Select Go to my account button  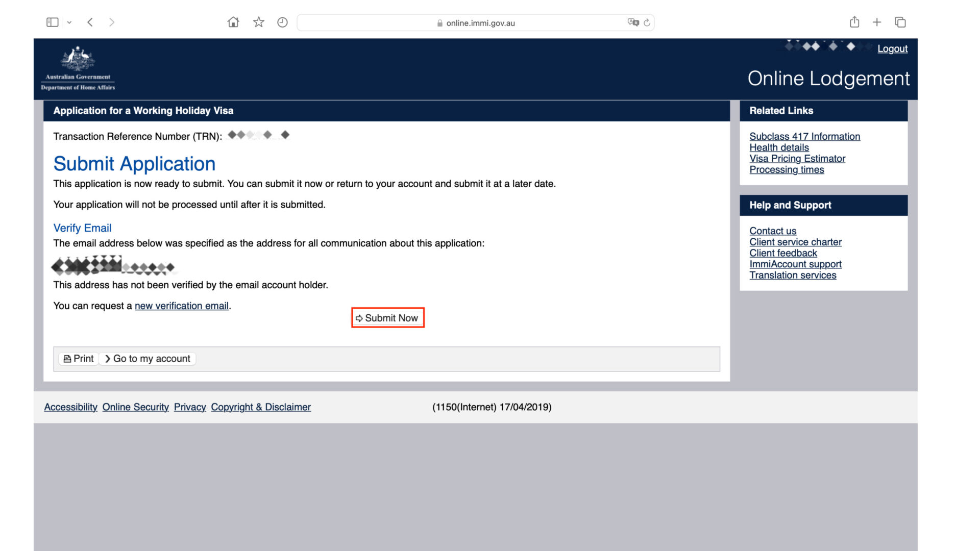148,359
